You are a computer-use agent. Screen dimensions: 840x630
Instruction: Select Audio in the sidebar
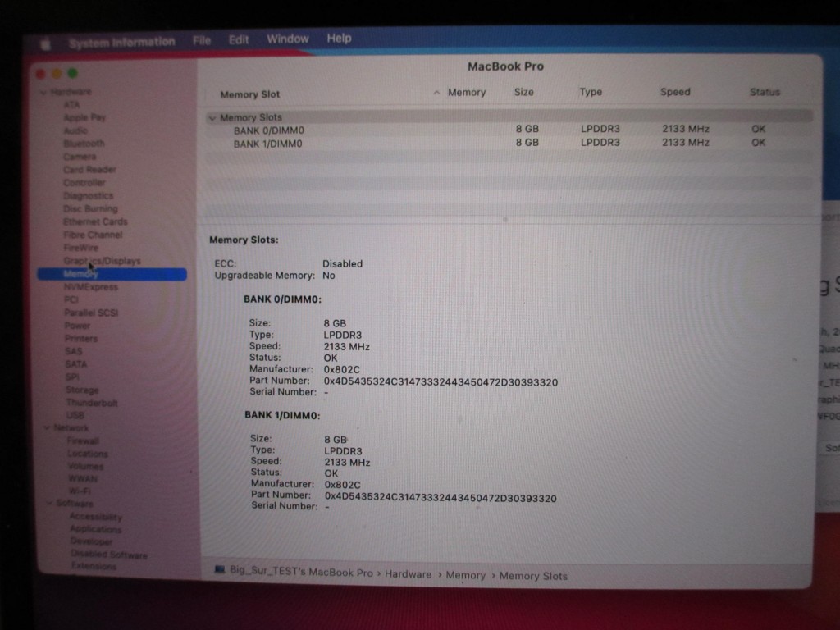pyautogui.click(x=75, y=130)
